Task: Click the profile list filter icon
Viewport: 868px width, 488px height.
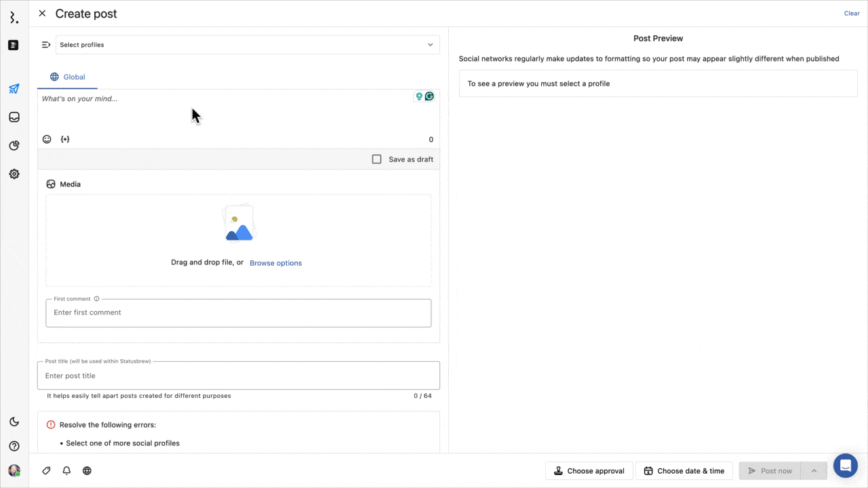Action: coord(46,45)
